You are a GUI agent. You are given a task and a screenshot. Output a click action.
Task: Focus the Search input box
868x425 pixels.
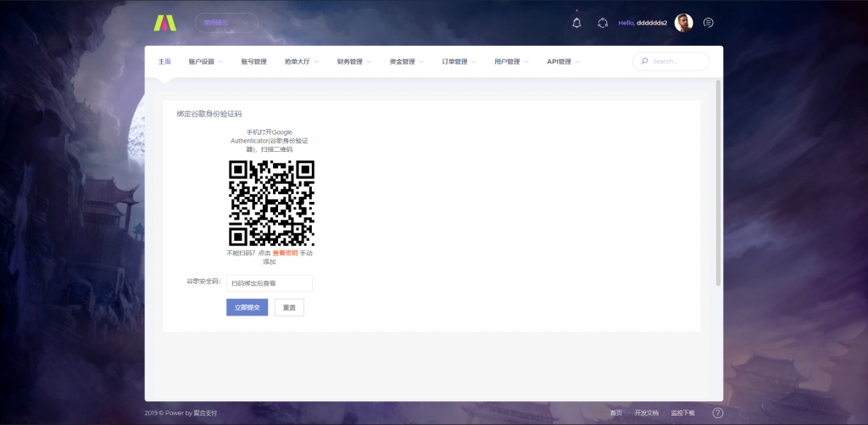point(671,62)
